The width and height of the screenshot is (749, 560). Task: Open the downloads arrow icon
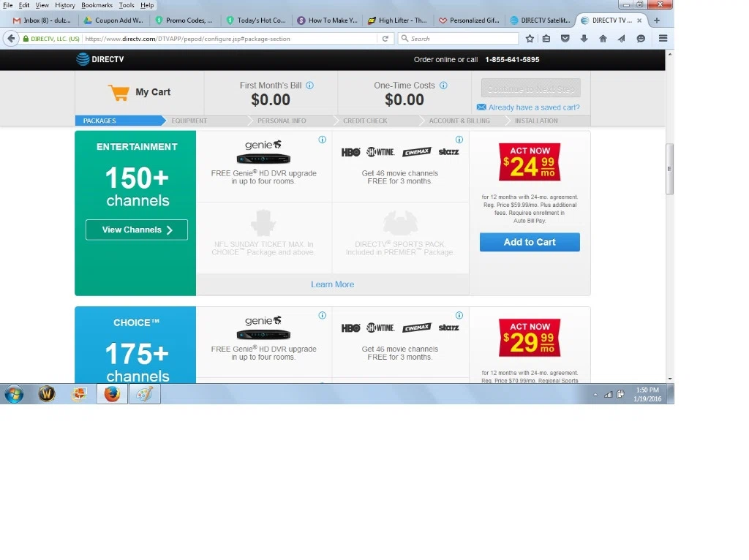click(584, 39)
